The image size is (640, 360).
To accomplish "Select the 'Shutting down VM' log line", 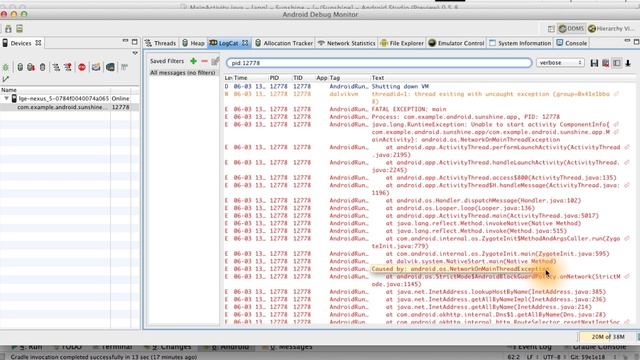I will pyautogui.click(x=429, y=87).
